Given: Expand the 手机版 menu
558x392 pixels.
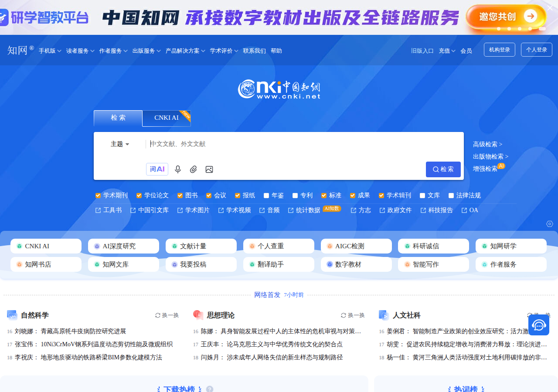Looking at the screenshot, I should coord(50,51).
